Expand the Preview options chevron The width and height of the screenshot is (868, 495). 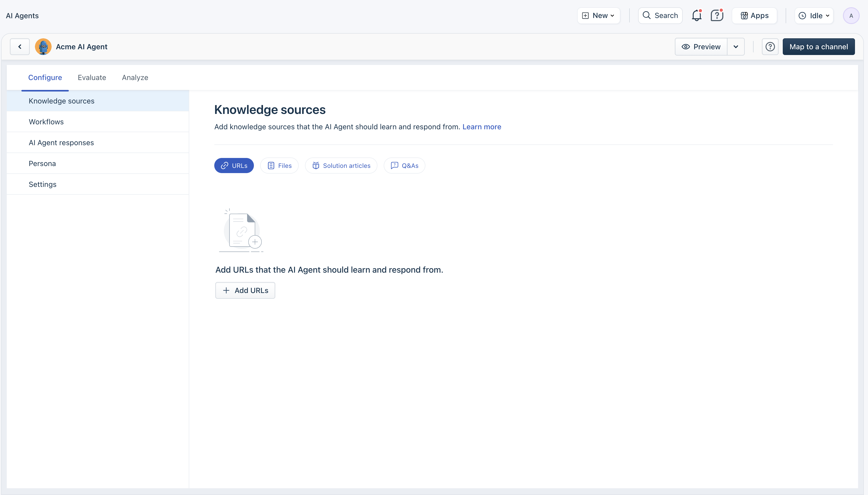tap(736, 47)
